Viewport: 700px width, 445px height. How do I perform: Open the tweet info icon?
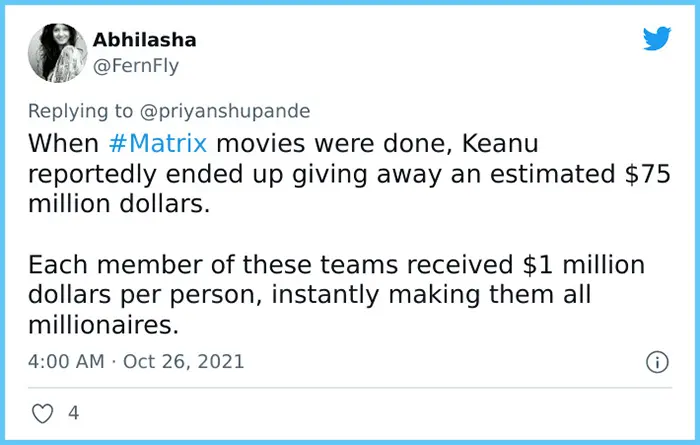(657, 361)
